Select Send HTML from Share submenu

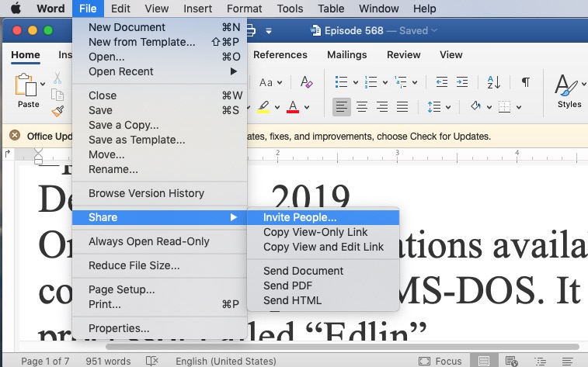323,300
